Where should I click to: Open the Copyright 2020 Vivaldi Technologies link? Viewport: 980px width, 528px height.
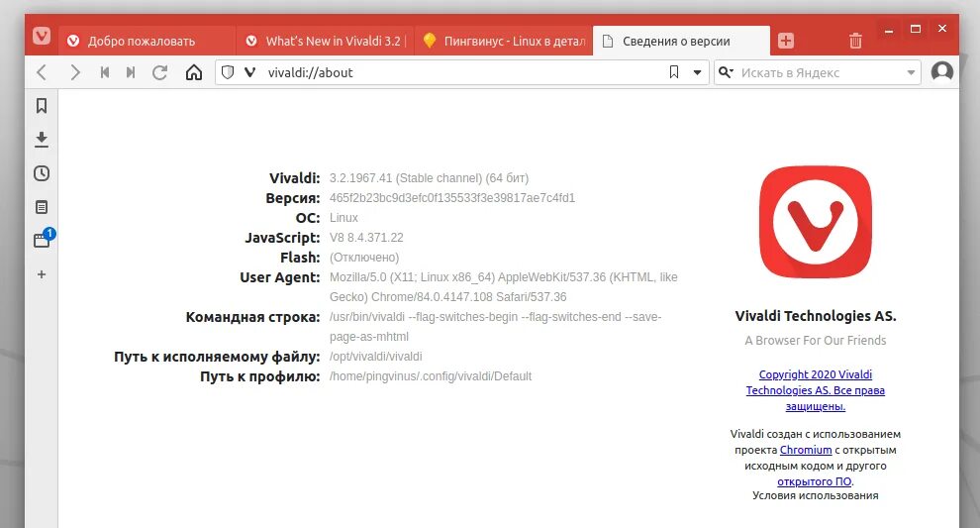(x=815, y=390)
